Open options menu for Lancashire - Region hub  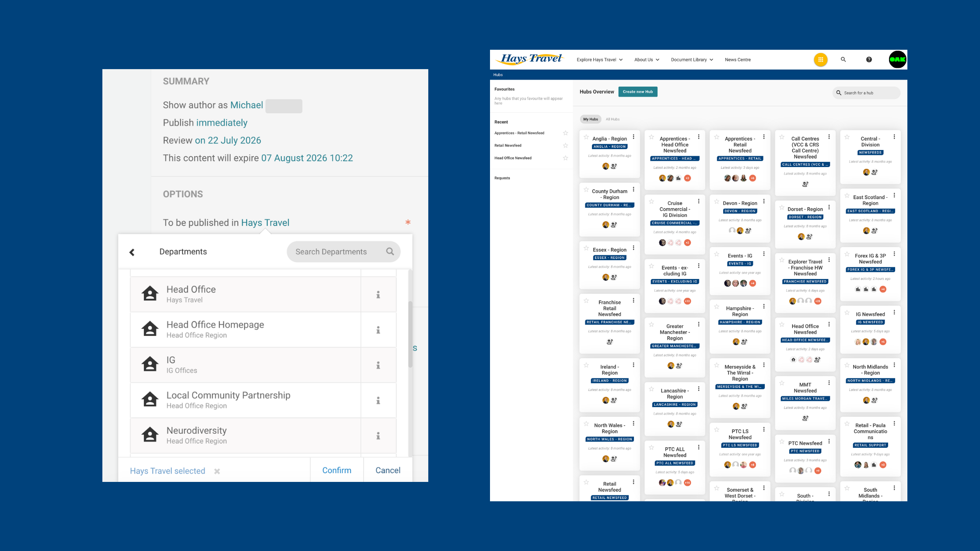tap(699, 389)
